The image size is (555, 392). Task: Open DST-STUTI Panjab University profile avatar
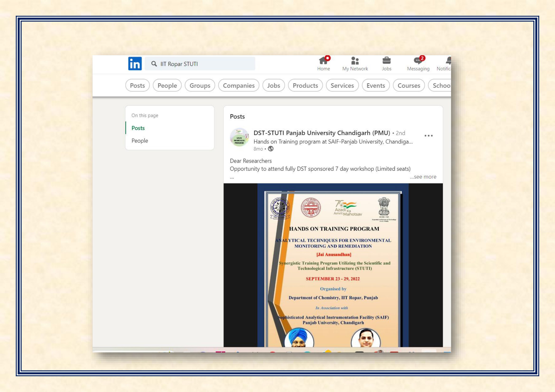pyautogui.click(x=239, y=137)
